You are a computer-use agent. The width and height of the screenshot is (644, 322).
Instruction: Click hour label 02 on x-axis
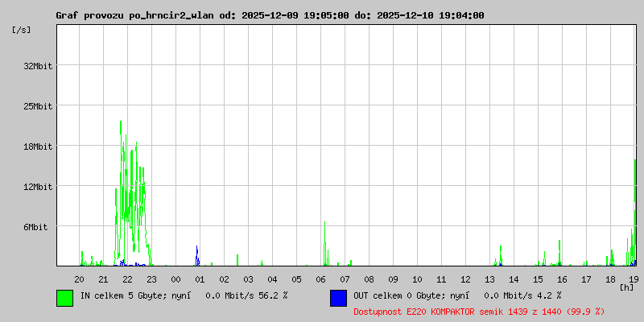(x=225, y=279)
